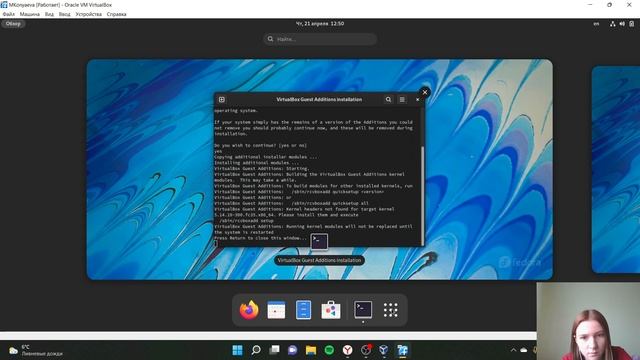Image resolution: width=640 pixels, height=360 pixels.
Task: Click the new tab icon in terminal header
Action: pyautogui.click(x=222, y=100)
